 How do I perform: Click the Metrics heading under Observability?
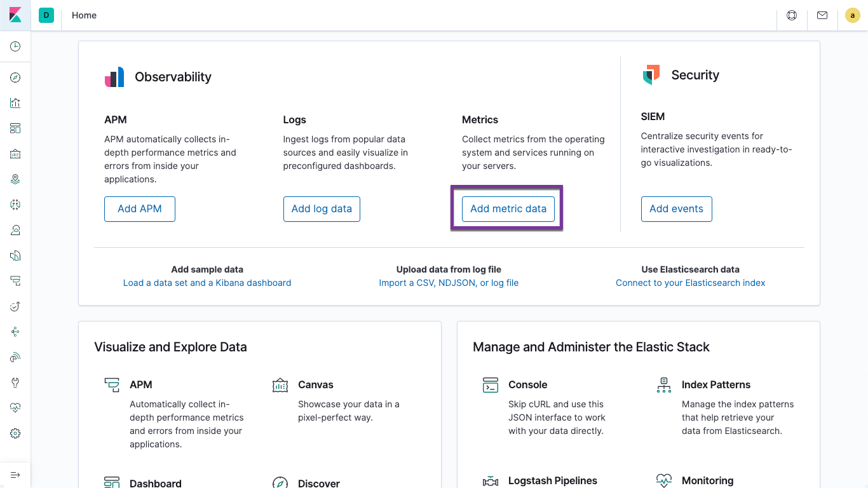(x=480, y=119)
